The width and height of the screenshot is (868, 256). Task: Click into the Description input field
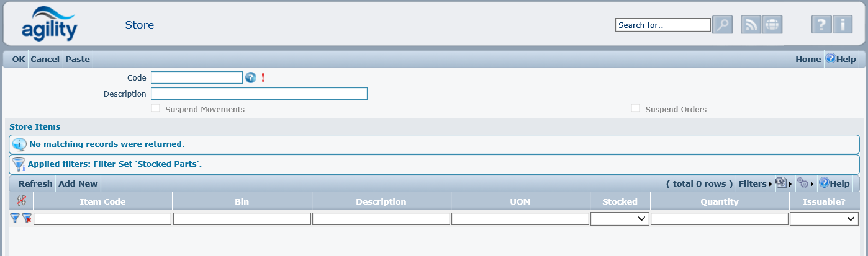(259, 94)
